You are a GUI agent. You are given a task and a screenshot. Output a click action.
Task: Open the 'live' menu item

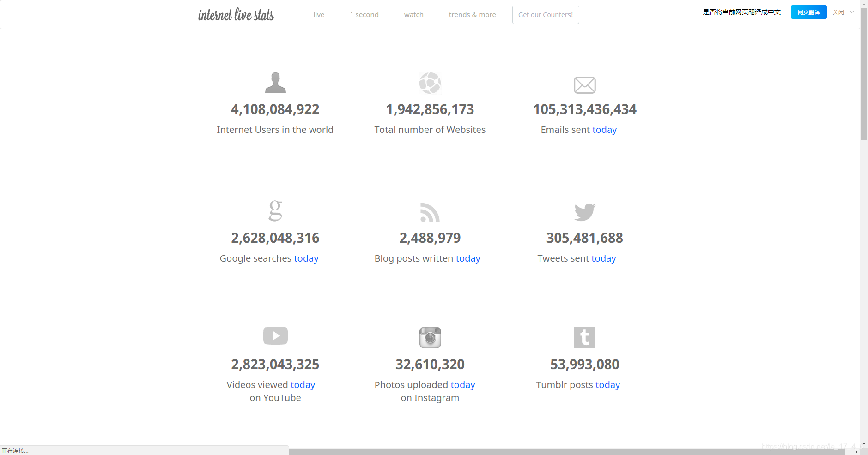[319, 15]
